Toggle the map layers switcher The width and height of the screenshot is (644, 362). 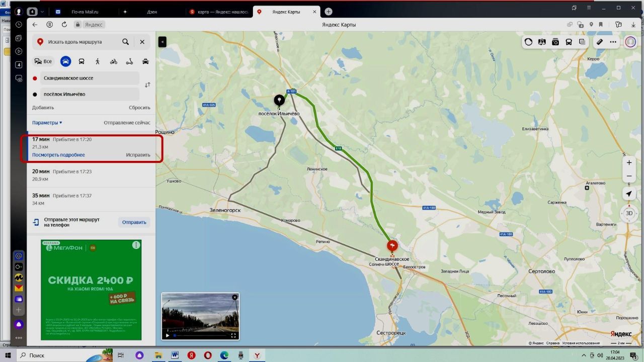pyautogui.click(x=582, y=42)
